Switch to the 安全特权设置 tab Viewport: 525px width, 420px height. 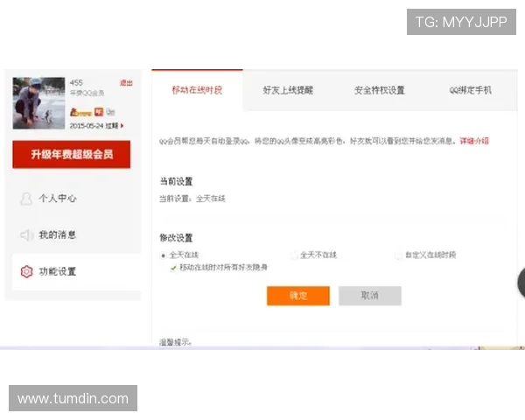coord(380,90)
